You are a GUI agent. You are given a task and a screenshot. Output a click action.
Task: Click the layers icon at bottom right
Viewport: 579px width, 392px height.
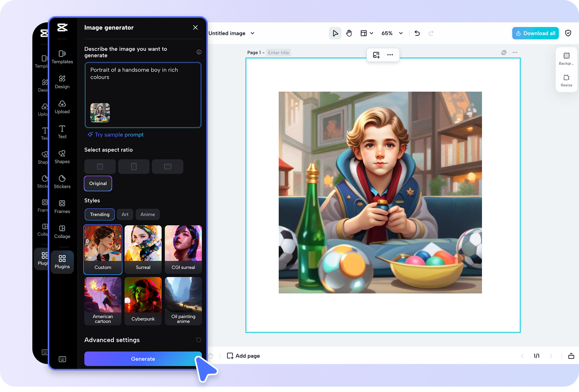571,356
